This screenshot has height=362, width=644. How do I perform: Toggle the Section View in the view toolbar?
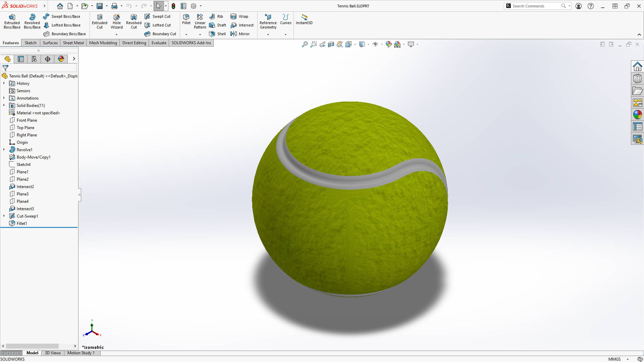coord(331,44)
